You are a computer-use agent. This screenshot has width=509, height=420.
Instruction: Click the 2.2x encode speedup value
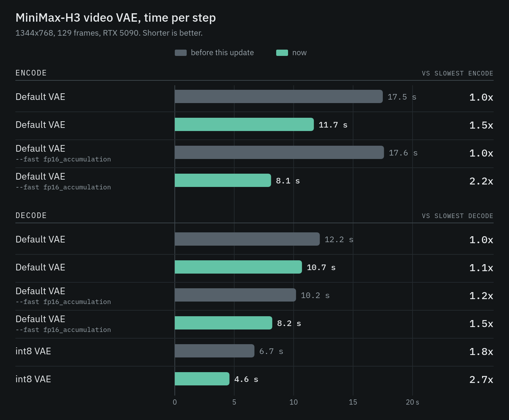coord(481,181)
